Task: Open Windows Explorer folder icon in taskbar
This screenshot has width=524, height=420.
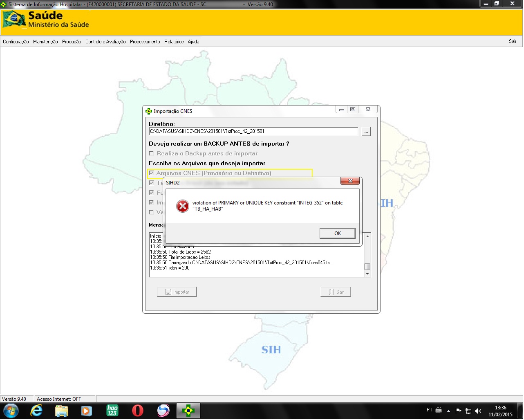Action: [61, 410]
